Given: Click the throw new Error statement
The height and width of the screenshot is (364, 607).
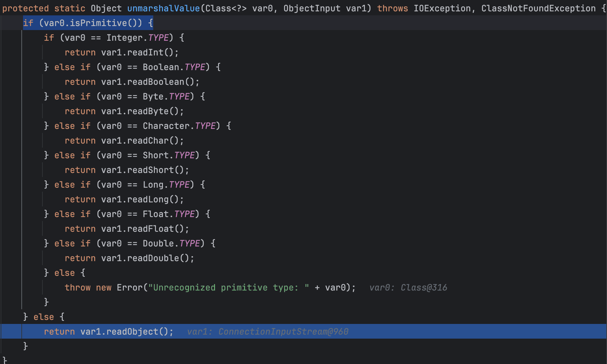Looking at the screenshot, I should (x=210, y=288).
